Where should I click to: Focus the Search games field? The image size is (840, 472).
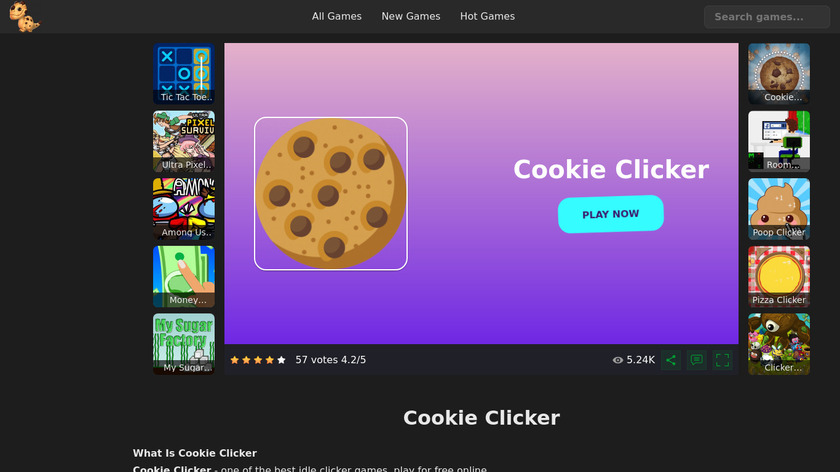click(x=767, y=17)
